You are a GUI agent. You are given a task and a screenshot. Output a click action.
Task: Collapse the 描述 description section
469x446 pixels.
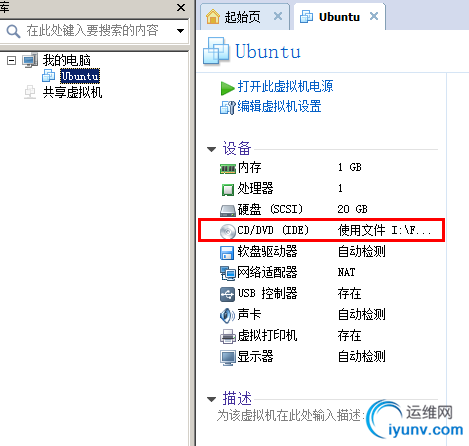point(211,399)
